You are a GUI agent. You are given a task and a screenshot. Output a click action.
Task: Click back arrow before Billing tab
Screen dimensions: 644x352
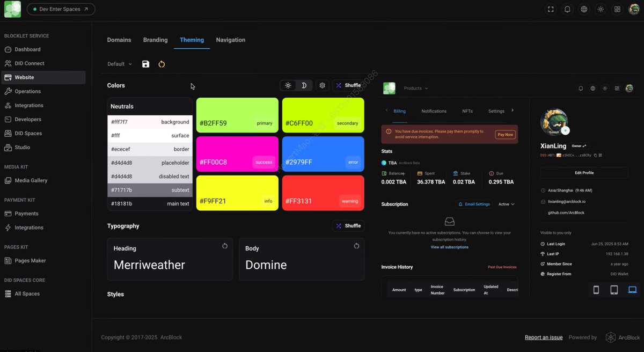coord(387,110)
